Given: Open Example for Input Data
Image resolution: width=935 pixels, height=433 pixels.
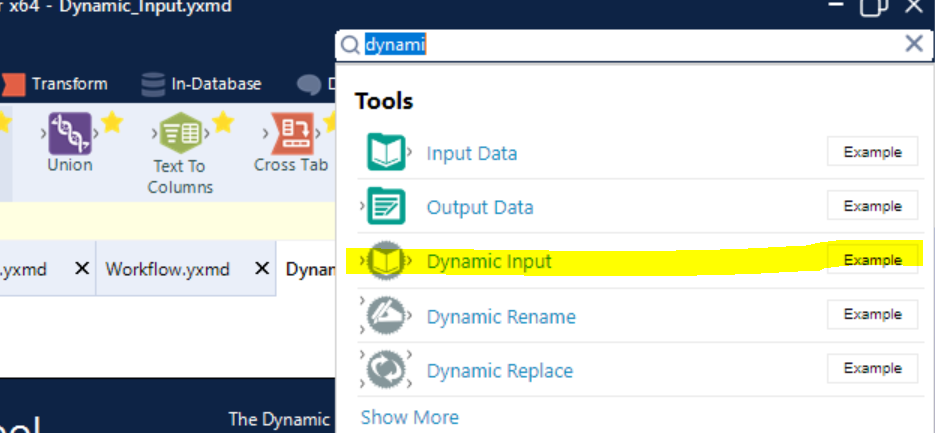Looking at the screenshot, I should tap(872, 152).
